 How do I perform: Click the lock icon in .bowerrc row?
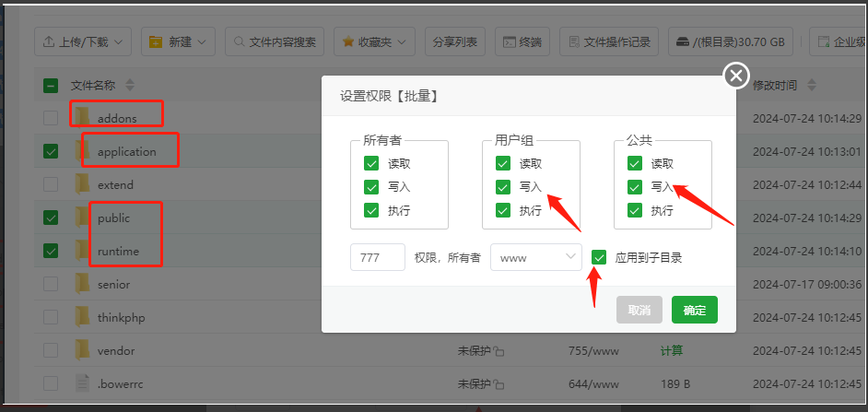[x=499, y=384]
